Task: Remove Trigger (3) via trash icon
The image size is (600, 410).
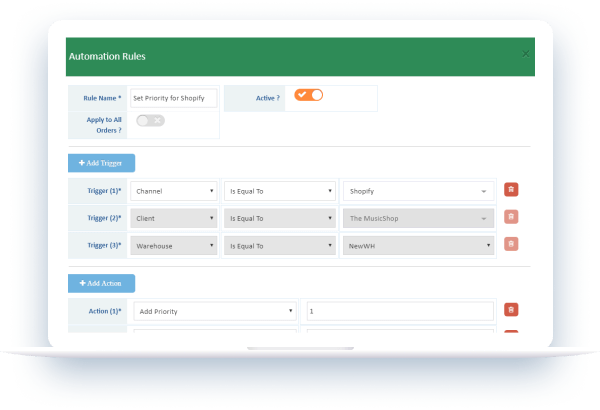Action: coord(511,244)
